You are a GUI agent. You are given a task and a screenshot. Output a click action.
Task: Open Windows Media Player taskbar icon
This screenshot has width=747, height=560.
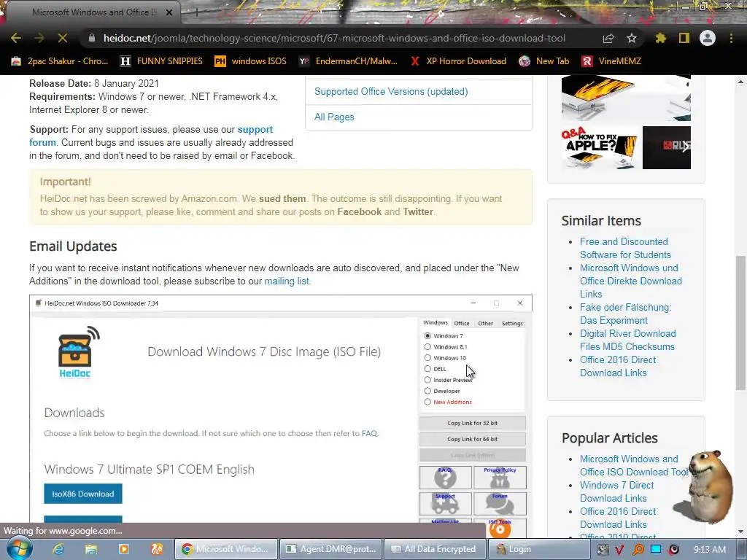pyautogui.click(x=124, y=549)
